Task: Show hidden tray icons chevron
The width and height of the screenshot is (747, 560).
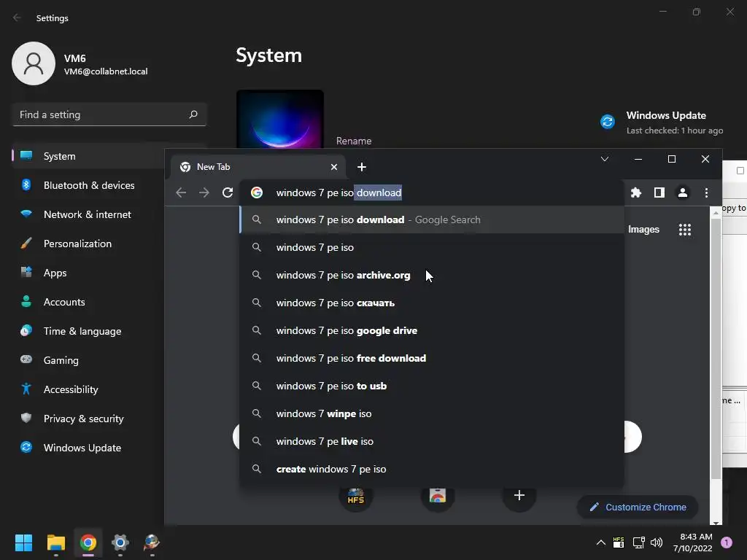Action: point(601,542)
